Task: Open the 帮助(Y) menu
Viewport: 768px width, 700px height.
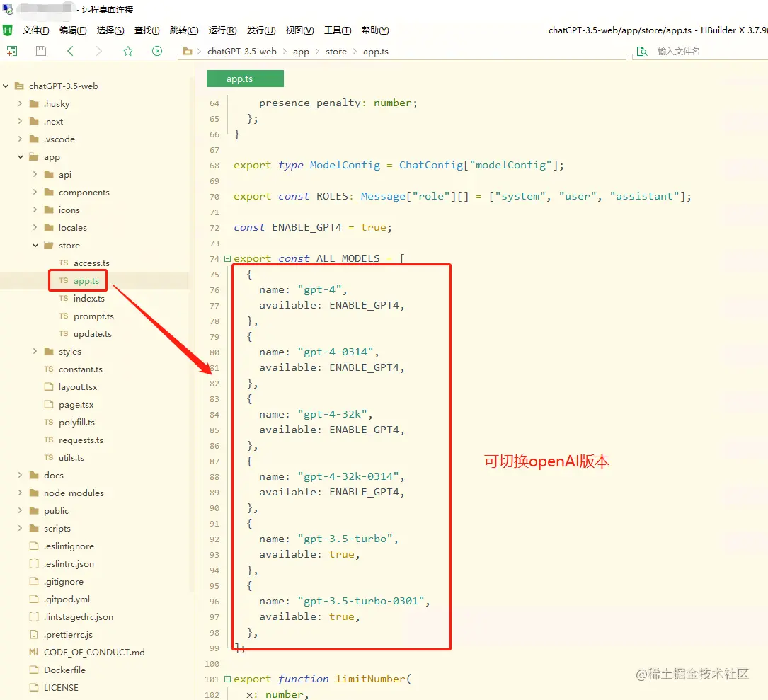Action: [375, 30]
